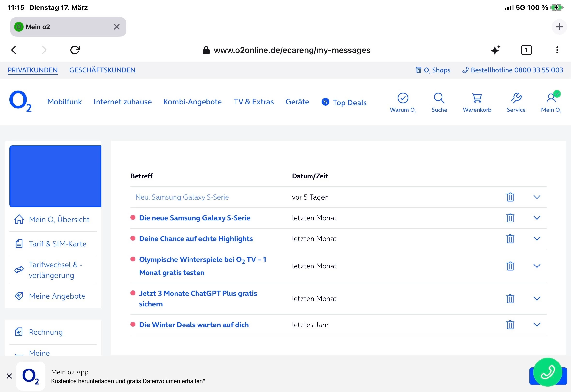Delete the Winter Deals message with trash icon
Screen dimensions: 571x392
[510, 325]
